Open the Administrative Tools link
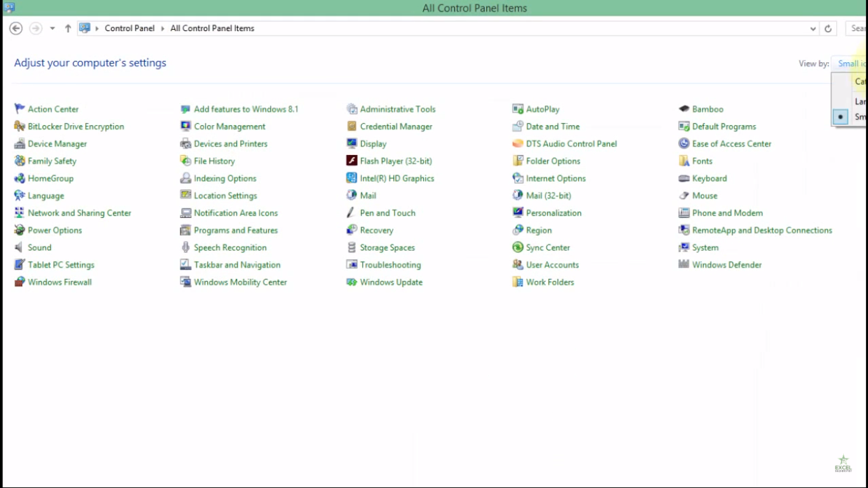Screen dimensions: 868x488 click(x=398, y=109)
